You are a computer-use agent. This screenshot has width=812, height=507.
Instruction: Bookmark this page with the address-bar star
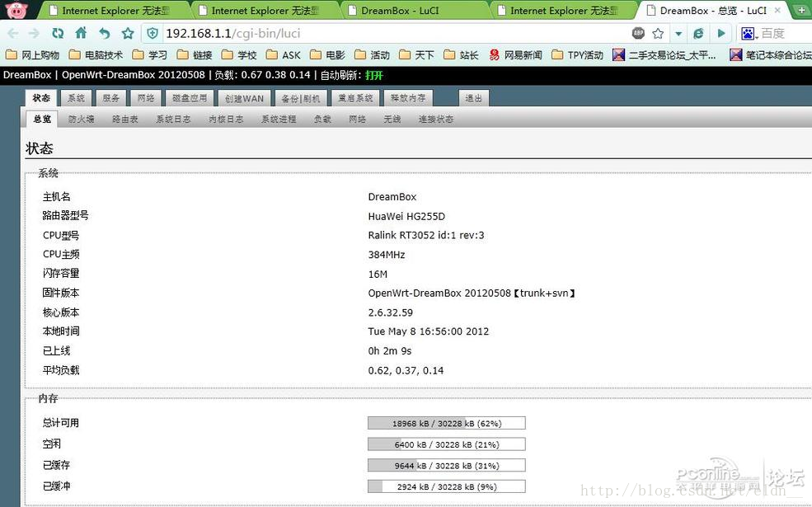point(658,34)
